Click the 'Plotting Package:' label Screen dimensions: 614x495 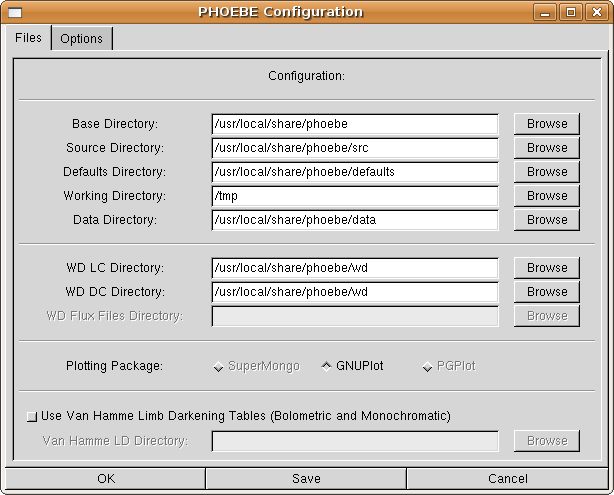(x=114, y=366)
